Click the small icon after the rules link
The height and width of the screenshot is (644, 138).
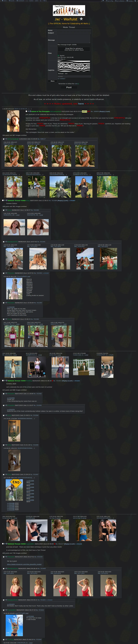pos(78,84)
